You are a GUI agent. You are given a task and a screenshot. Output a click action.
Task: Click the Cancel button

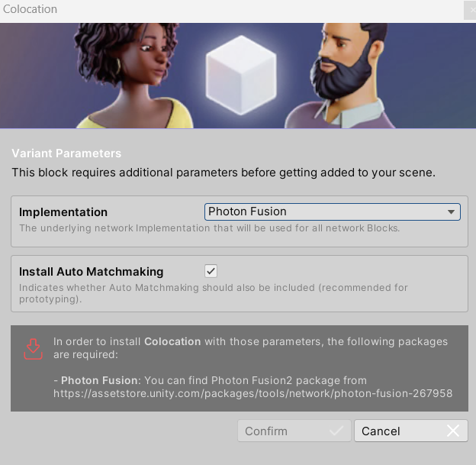pos(411,431)
